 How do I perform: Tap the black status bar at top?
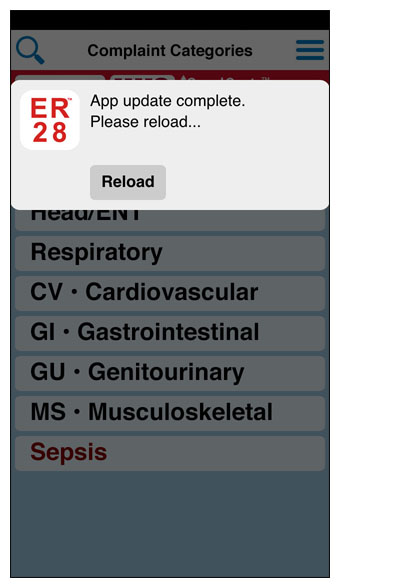click(x=170, y=20)
